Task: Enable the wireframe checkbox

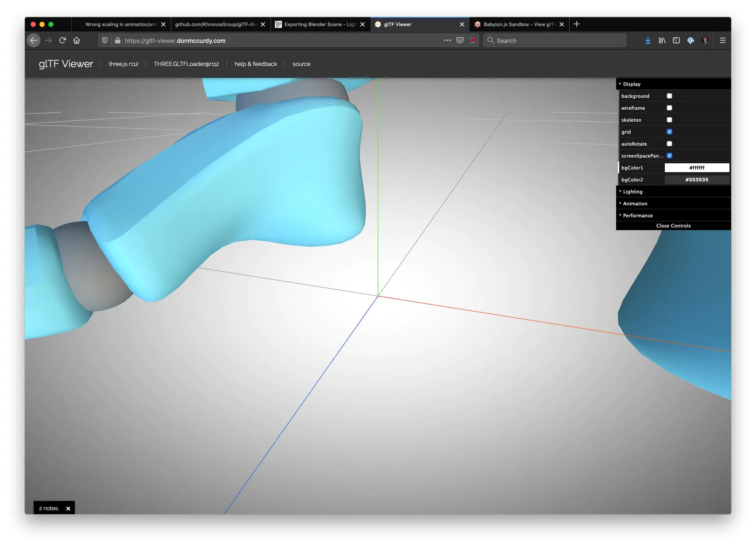Action: (x=669, y=108)
